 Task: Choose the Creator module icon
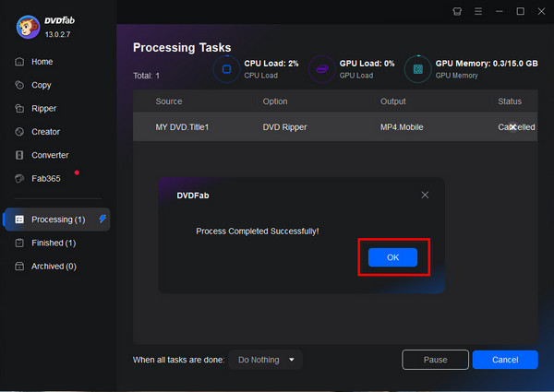[x=19, y=132]
